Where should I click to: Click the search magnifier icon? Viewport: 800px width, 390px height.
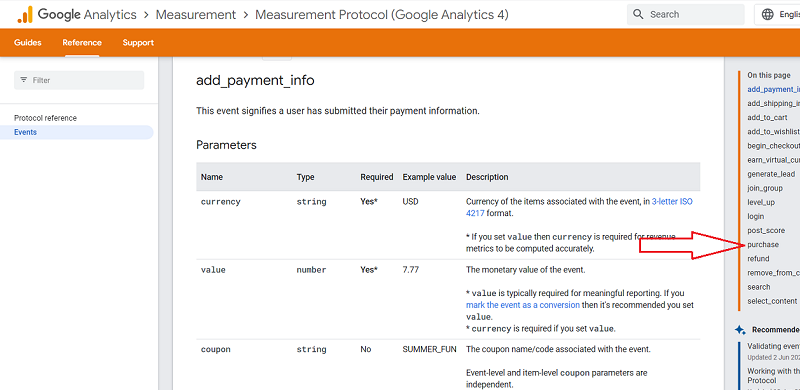638,14
